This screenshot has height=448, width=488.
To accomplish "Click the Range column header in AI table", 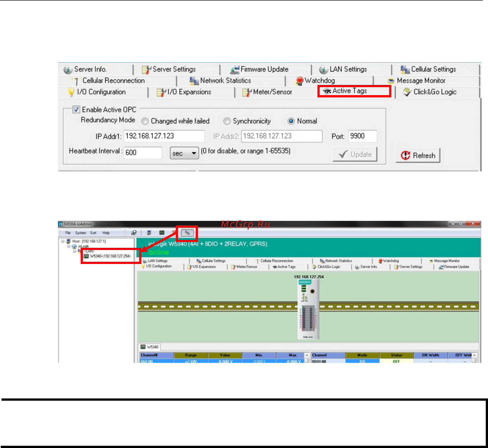I will pyautogui.click(x=191, y=355).
